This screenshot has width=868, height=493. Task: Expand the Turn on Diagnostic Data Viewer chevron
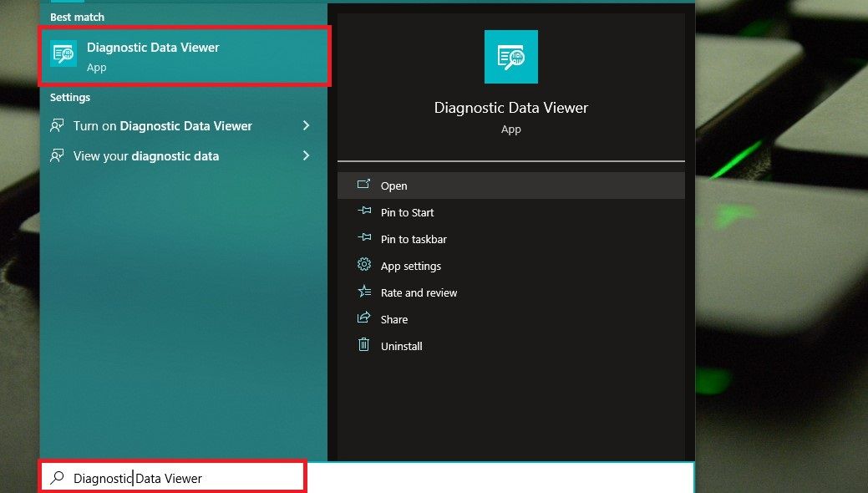tap(307, 125)
